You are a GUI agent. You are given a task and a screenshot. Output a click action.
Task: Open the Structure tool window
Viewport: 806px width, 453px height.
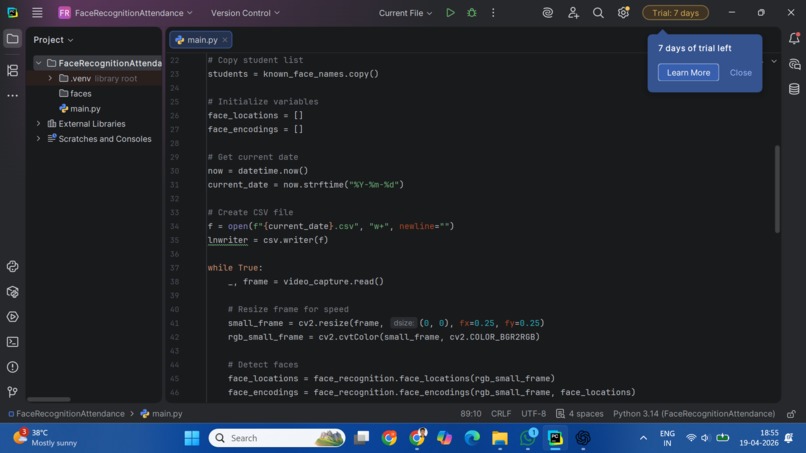pos(12,70)
